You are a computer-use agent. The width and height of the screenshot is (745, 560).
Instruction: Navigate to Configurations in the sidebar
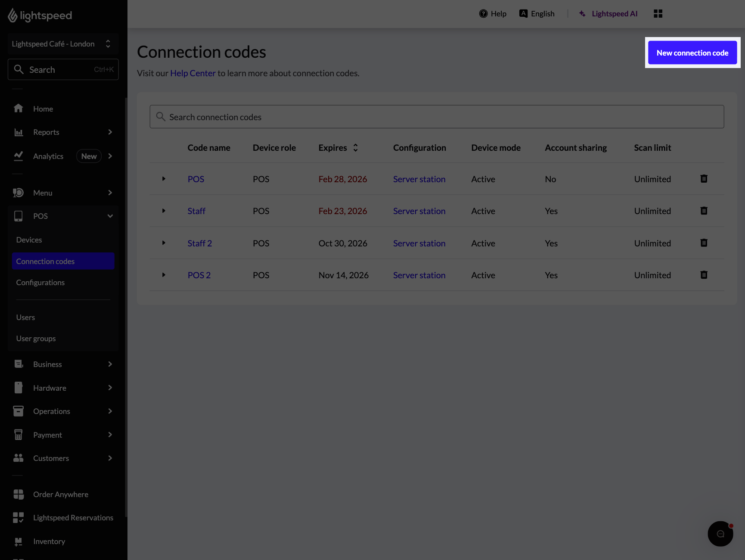click(40, 282)
